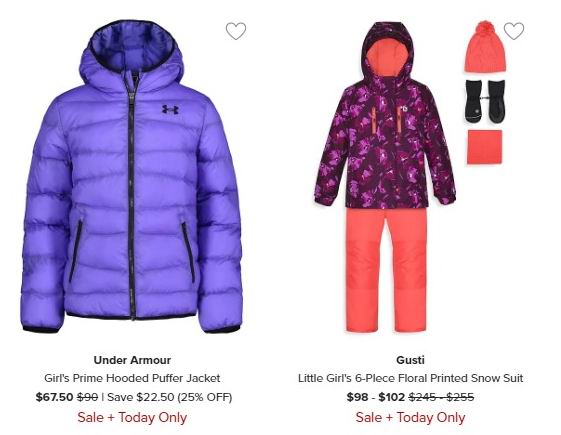The width and height of the screenshot is (561, 435).
Task: Open Girl's Prime Hooded Puffer Jacket title link
Action: (x=132, y=378)
